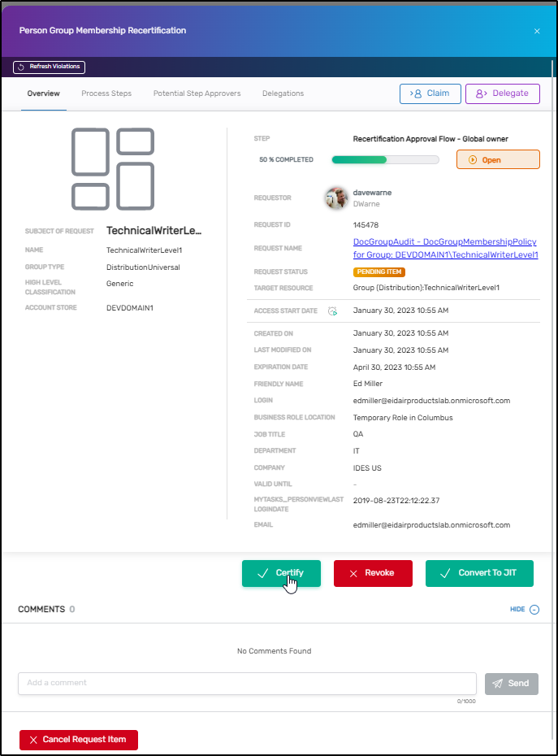
Task: Revoke the group membership
Action: [x=373, y=573]
